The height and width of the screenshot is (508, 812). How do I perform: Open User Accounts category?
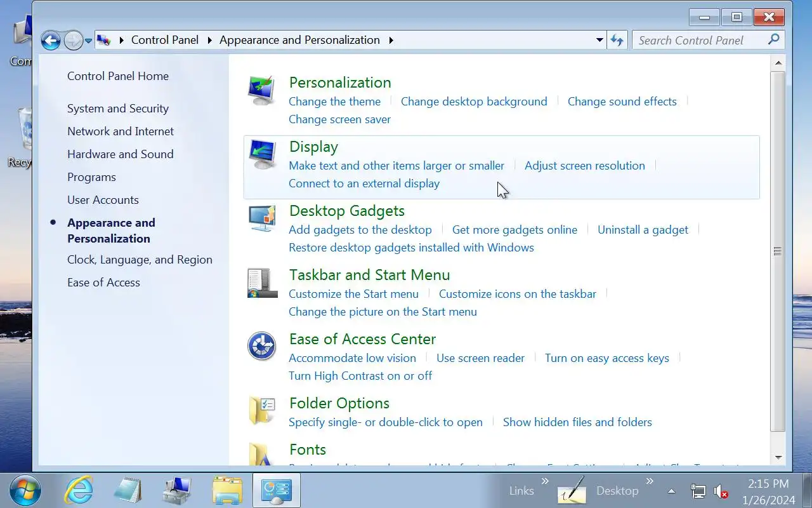point(103,200)
